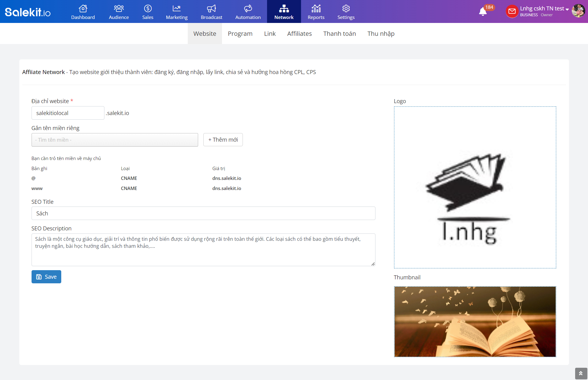The image size is (588, 380).
Task: Click the Save button
Action: point(46,277)
